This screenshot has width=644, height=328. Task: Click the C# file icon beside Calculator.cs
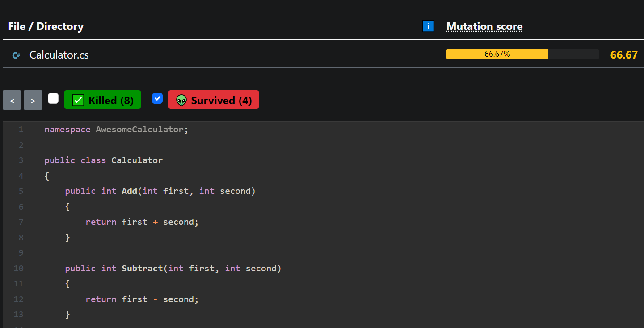[x=16, y=55]
